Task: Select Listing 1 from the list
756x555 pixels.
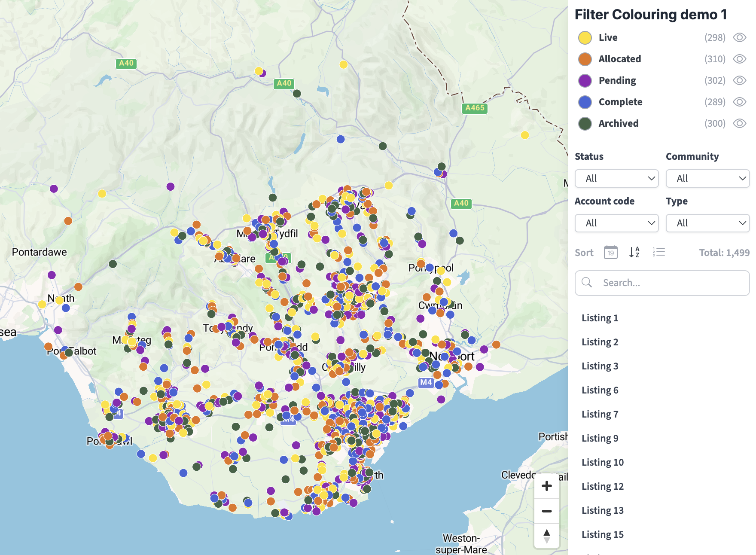Action: pyautogui.click(x=600, y=318)
